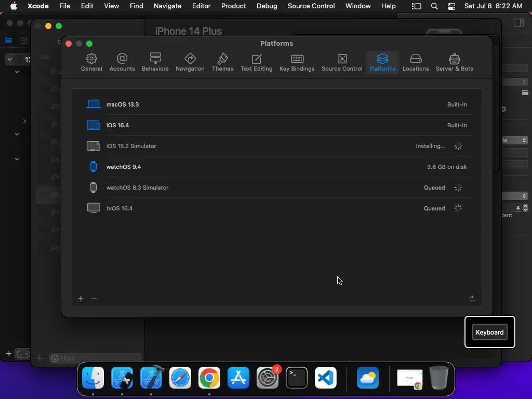Open the Window menu

358,6
